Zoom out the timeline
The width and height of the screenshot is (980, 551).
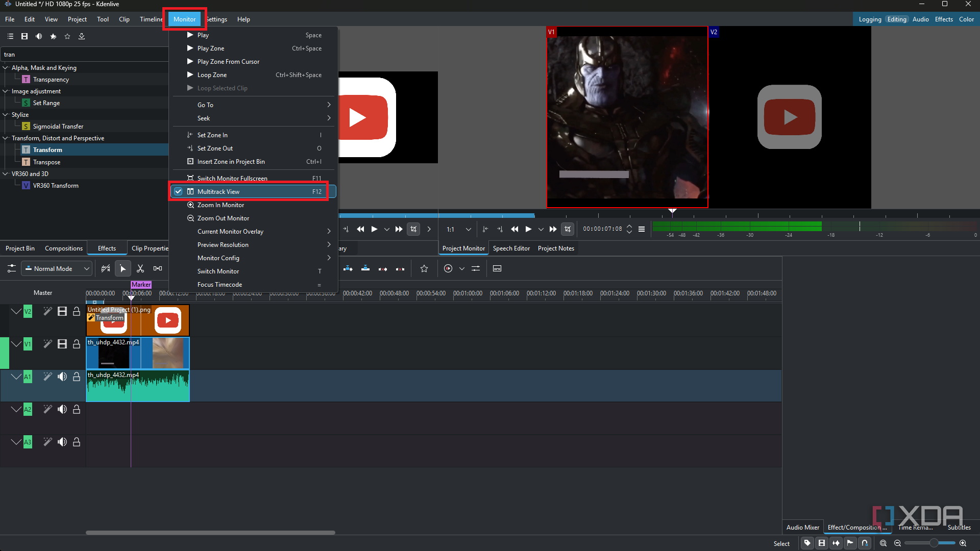pyautogui.click(x=897, y=543)
